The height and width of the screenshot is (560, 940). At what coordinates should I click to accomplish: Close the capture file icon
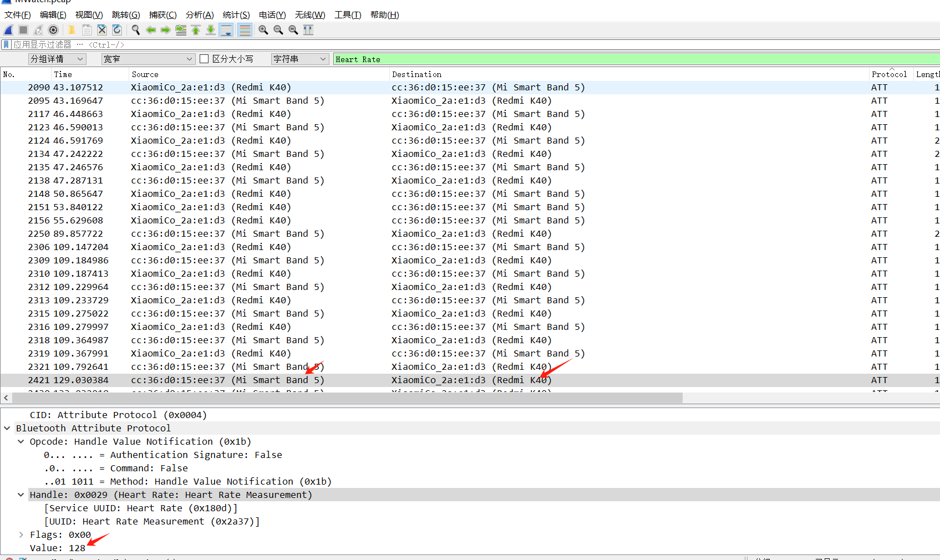click(102, 30)
